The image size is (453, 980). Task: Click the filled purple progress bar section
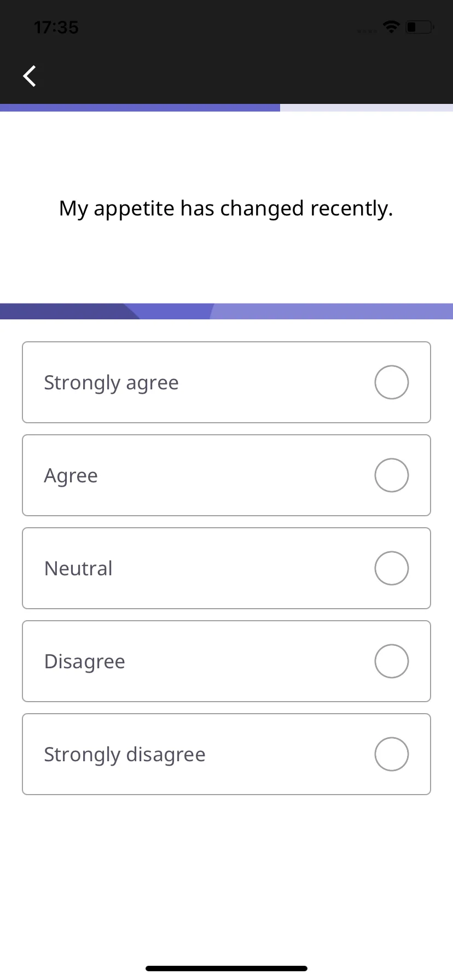click(140, 108)
